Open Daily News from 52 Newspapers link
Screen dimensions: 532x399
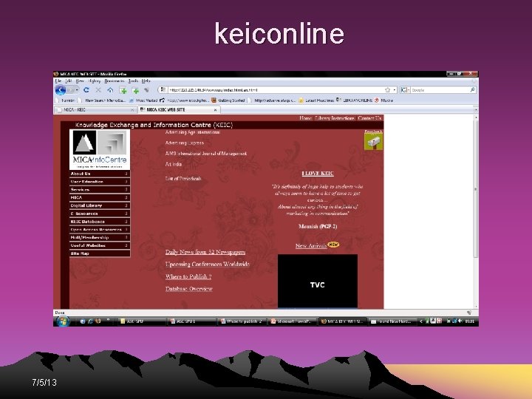pyautogui.click(x=205, y=252)
